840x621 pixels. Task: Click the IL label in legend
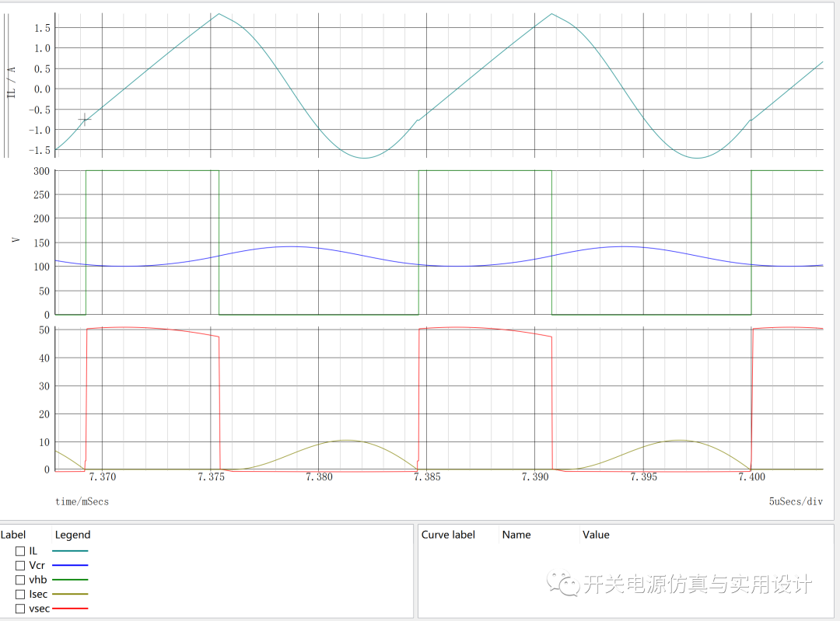[33, 551]
